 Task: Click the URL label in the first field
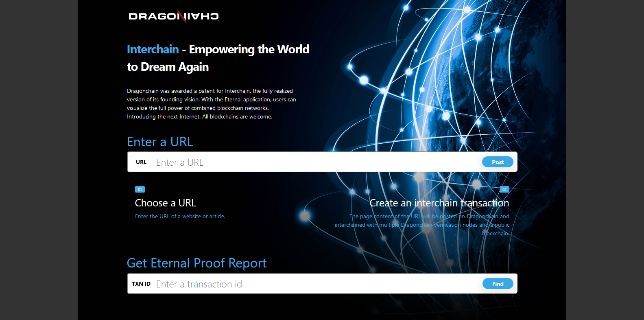tap(141, 162)
